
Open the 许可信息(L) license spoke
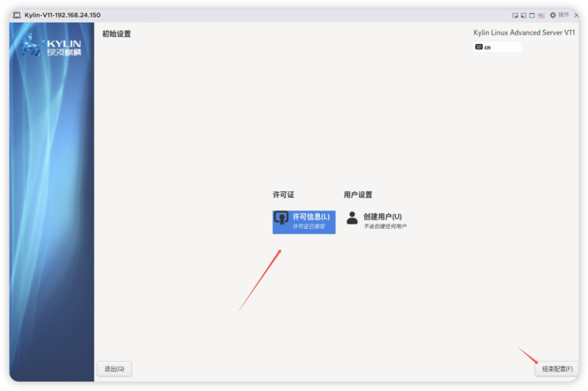(x=304, y=222)
